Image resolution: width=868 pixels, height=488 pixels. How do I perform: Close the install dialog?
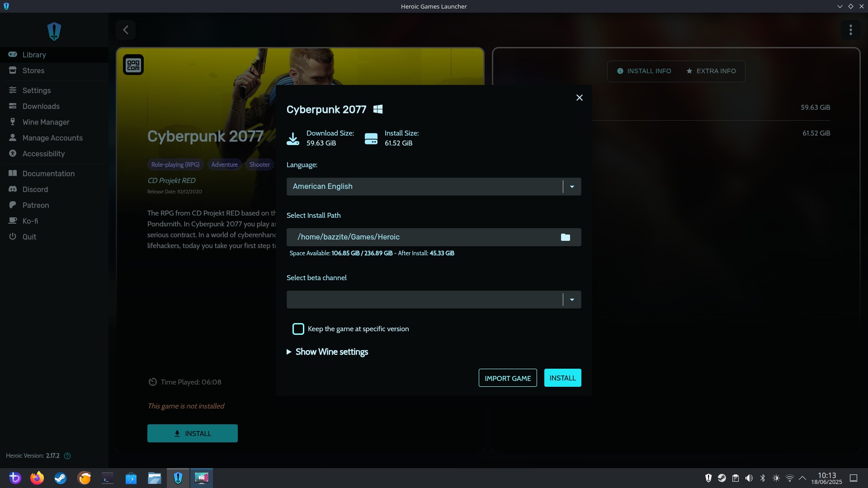tap(579, 98)
